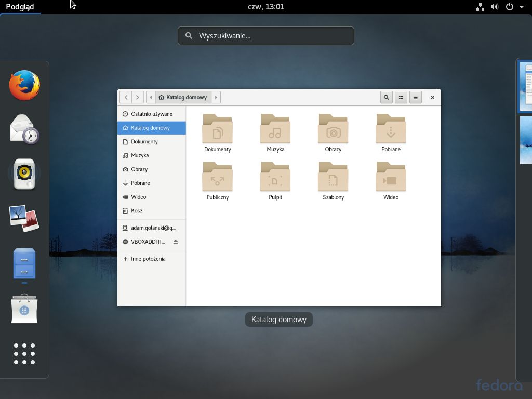Open the calendar via czw, 13:01

point(266,7)
